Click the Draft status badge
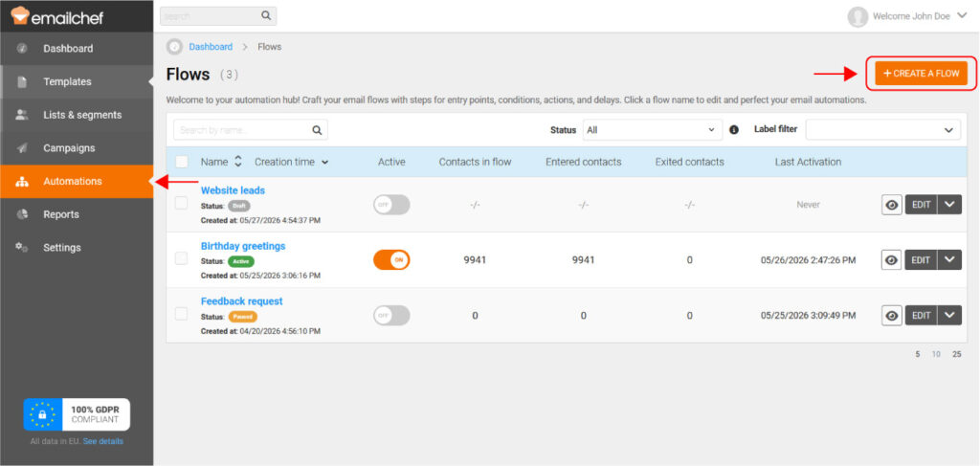Viewport: 980px width, 466px height. point(239,206)
